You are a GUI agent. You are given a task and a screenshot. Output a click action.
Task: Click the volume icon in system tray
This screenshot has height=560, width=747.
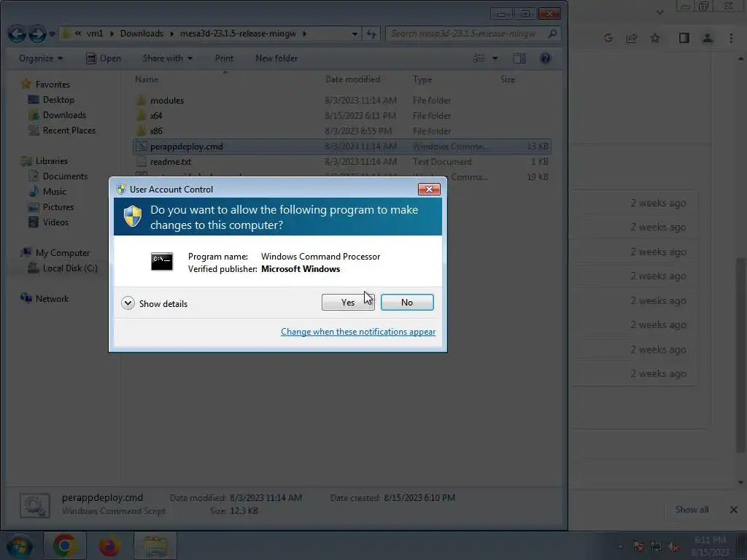pos(673,547)
